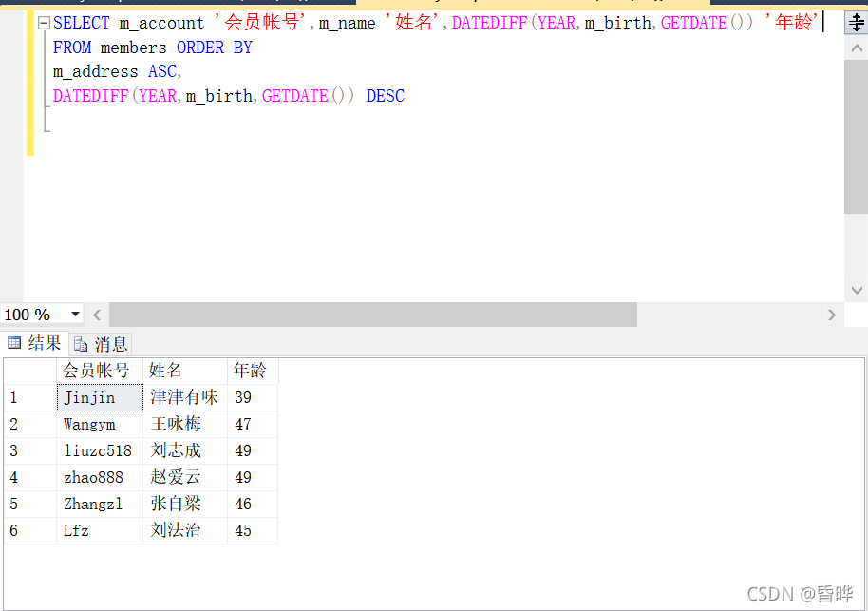Click the results grid select-all corner cell
The width and height of the screenshot is (868, 611).
tap(29, 371)
